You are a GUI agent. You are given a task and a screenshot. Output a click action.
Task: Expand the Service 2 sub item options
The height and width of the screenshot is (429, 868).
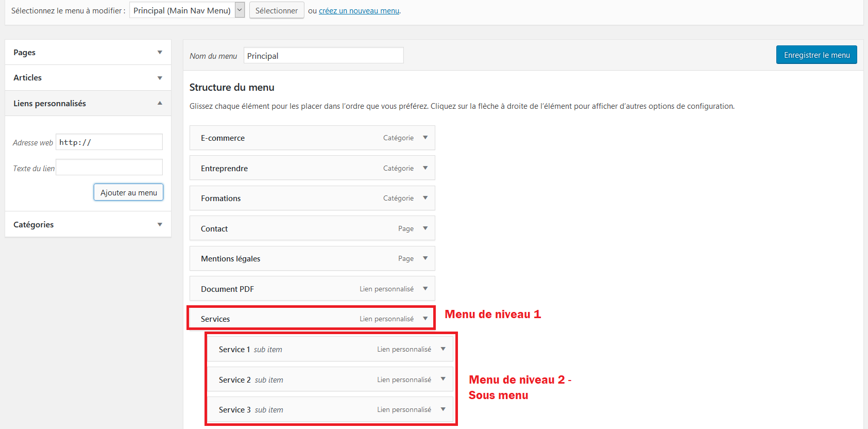pyautogui.click(x=443, y=379)
